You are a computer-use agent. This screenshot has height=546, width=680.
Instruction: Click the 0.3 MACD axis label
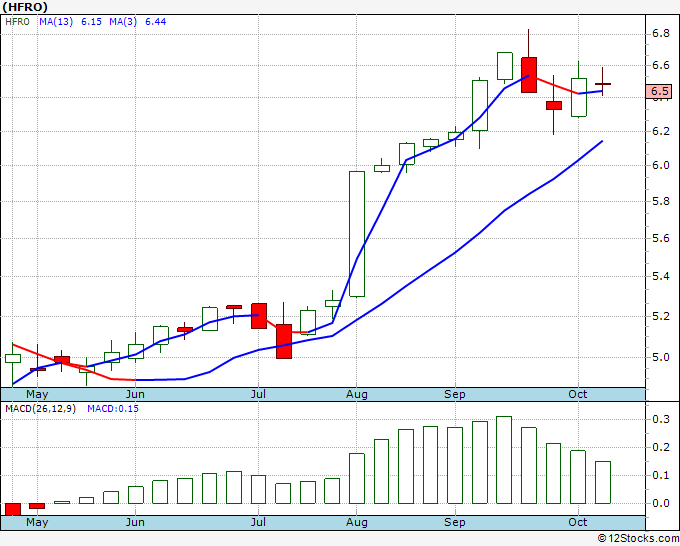[x=660, y=419]
